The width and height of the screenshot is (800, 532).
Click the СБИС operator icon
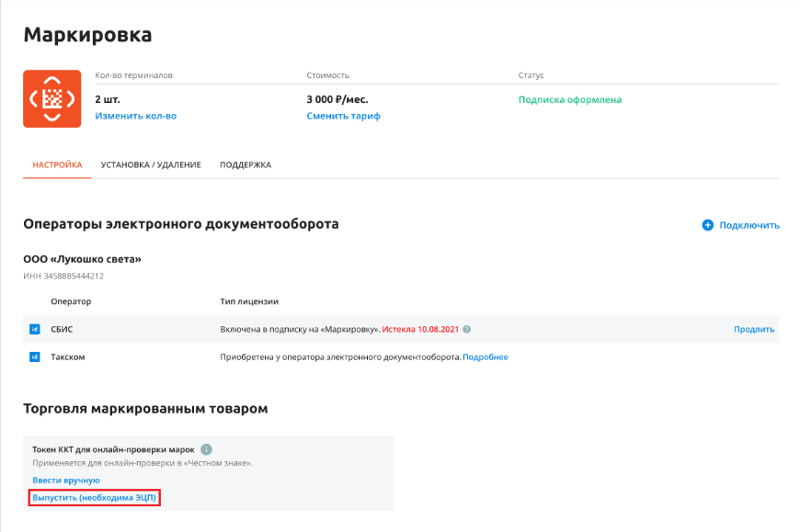click(x=35, y=329)
